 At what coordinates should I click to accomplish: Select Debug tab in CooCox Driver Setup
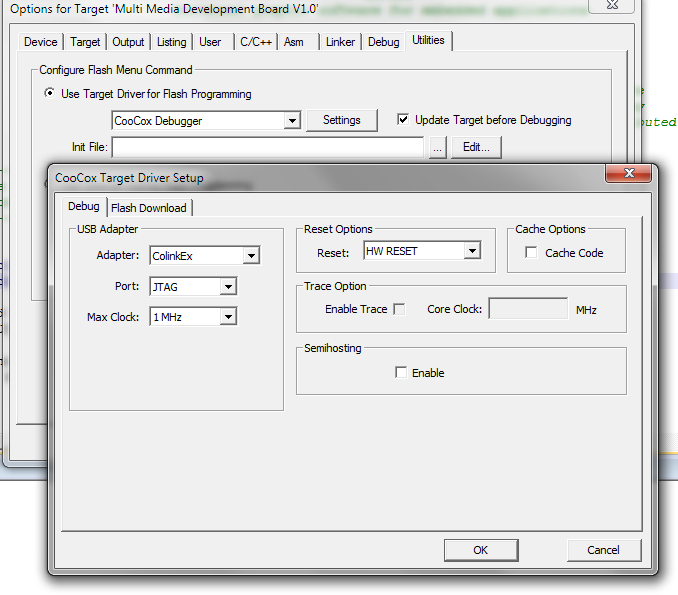[x=84, y=206]
